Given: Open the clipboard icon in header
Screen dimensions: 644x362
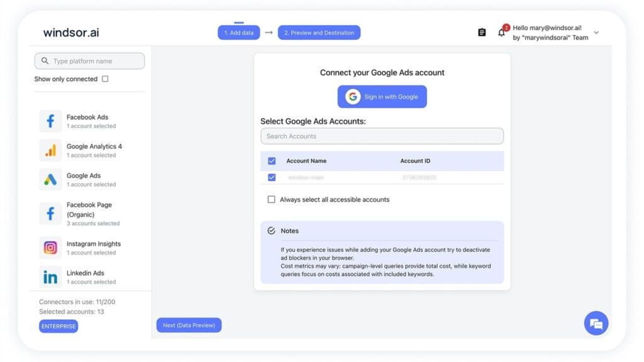Looking at the screenshot, I should [x=482, y=33].
